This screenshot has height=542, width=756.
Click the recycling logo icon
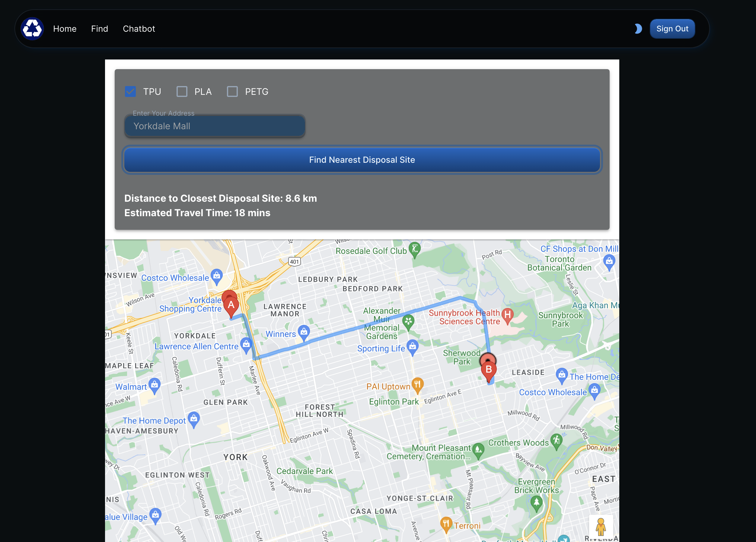pos(32,29)
